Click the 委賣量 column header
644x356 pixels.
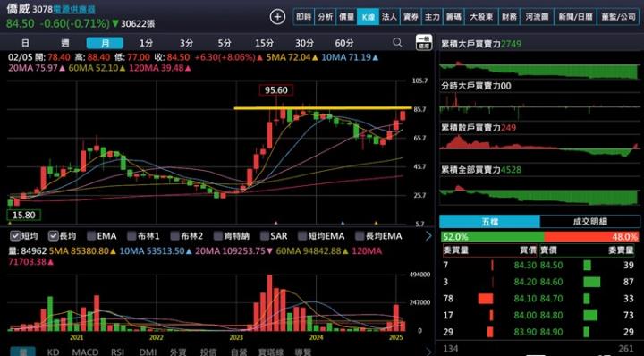pyautogui.click(x=622, y=250)
